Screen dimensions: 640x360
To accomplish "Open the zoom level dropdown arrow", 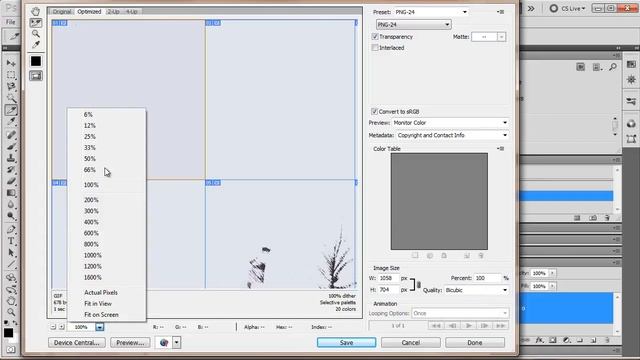I will tap(100, 327).
